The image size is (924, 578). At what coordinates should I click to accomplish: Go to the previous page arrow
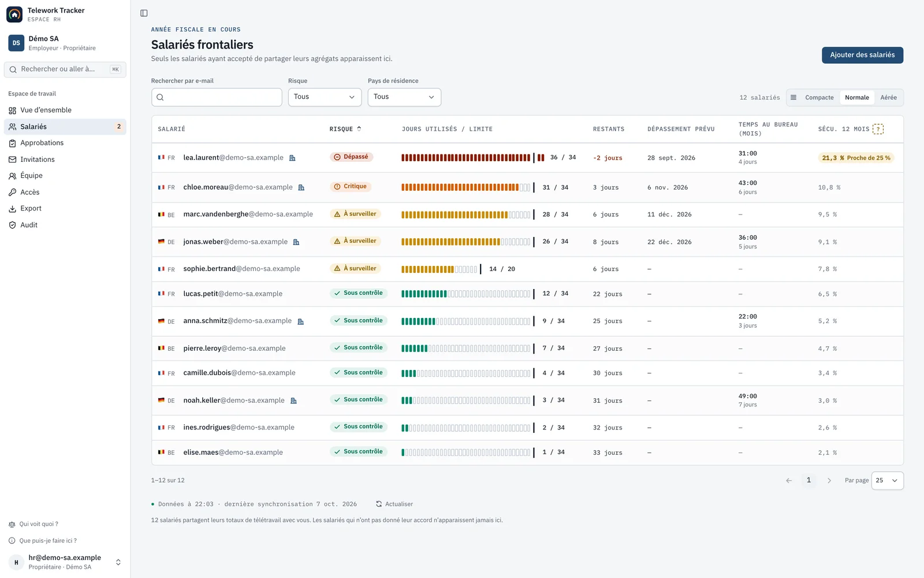pos(789,480)
